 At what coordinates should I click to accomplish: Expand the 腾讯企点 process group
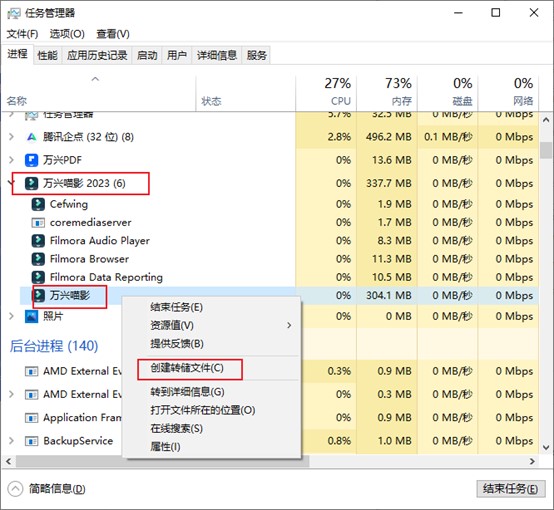coord(11,137)
